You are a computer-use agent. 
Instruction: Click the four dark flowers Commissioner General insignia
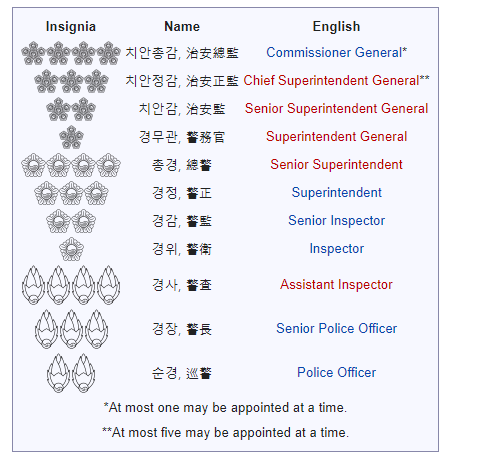(x=71, y=53)
